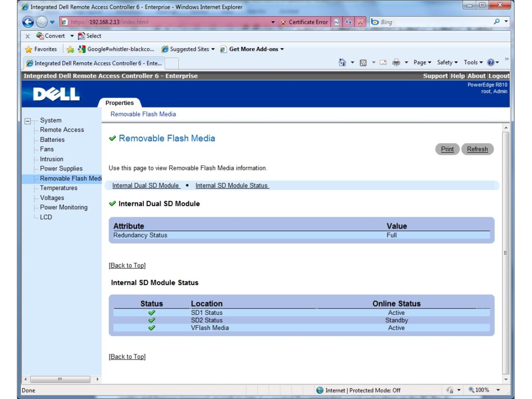Screen dimensions: 532x399
Task: Click the Print page icon
Action: pyautogui.click(x=395, y=62)
